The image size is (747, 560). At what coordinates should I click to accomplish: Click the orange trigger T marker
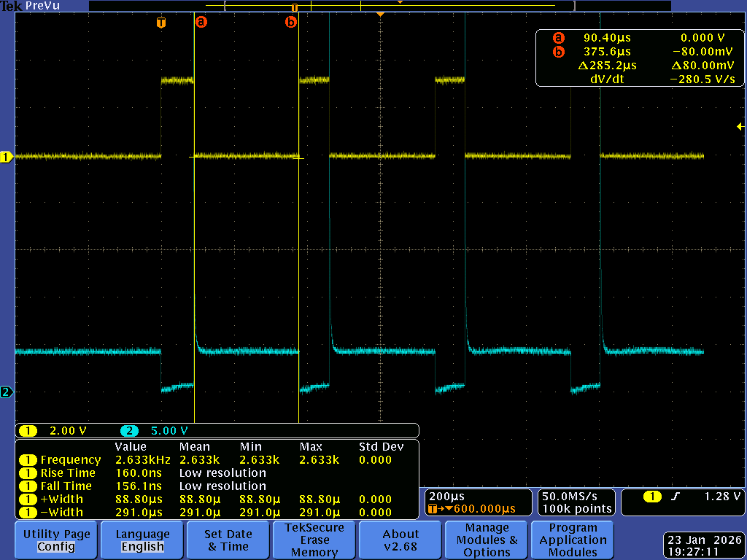coord(161,23)
